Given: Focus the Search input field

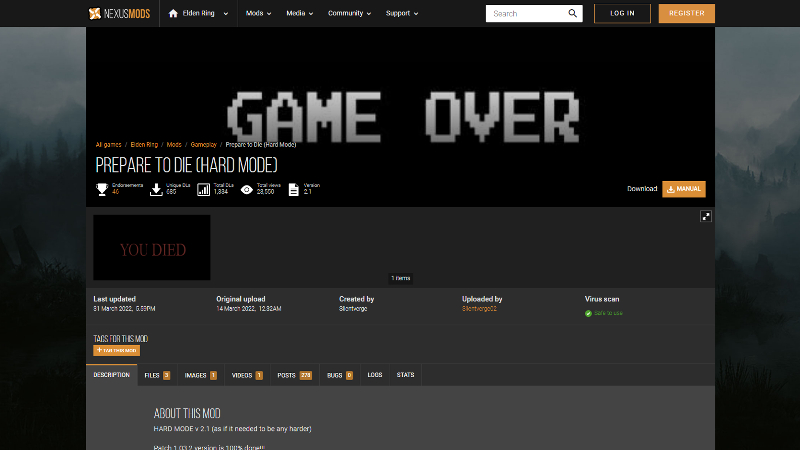Looking at the screenshot, I should point(527,13).
